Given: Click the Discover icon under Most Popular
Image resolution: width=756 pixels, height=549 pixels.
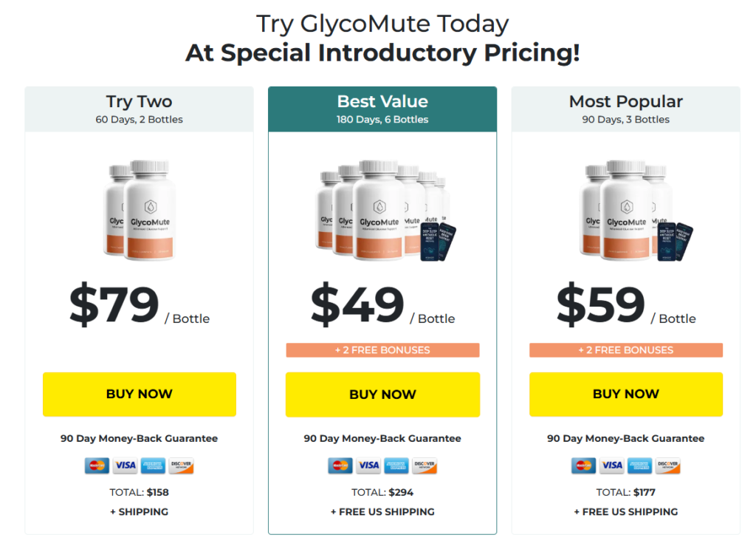Looking at the screenshot, I should click(667, 466).
